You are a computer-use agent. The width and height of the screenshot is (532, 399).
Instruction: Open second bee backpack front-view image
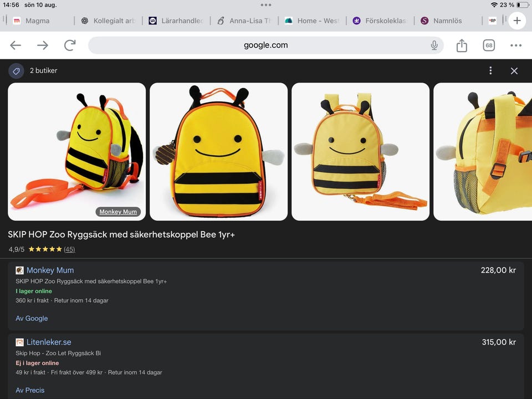(x=218, y=152)
